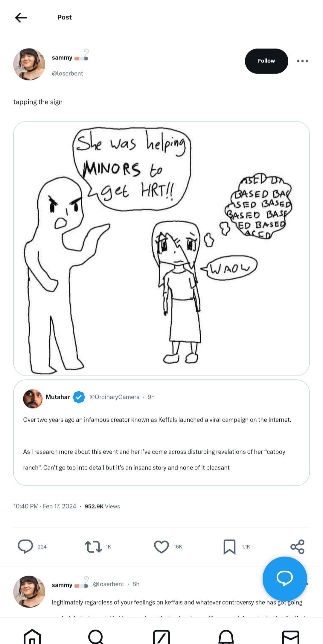Share the post via share icon
The width and height of the screenshot is (323, 644).
(x=297, y=547)
